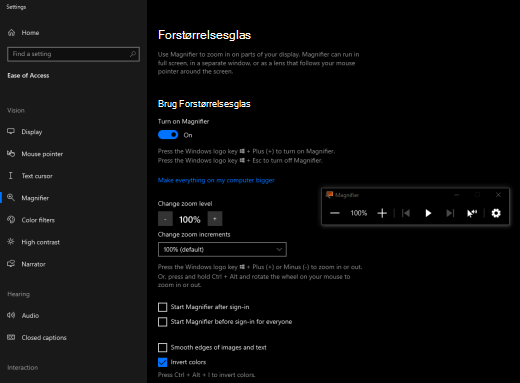Zoom out in Magnifier toolbar
This screenshot has width=520, height=383.
pyautogui.click(x=335, y=213)
